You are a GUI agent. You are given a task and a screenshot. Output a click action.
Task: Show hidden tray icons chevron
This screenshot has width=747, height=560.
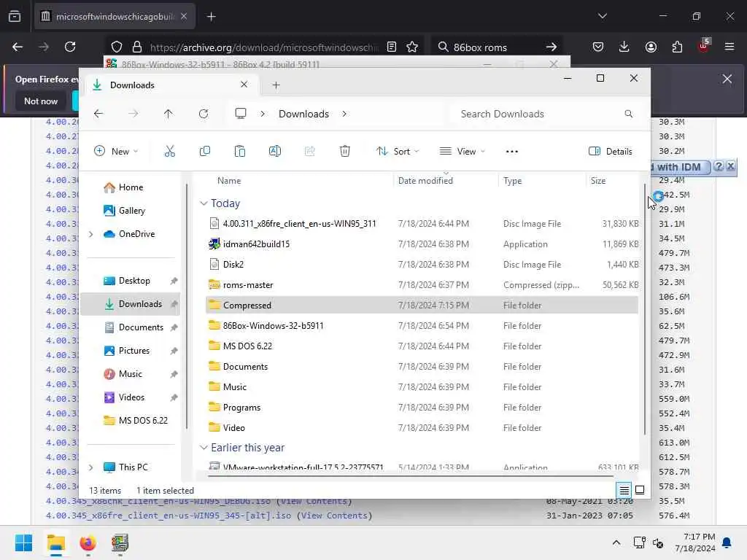pos(616,542)
